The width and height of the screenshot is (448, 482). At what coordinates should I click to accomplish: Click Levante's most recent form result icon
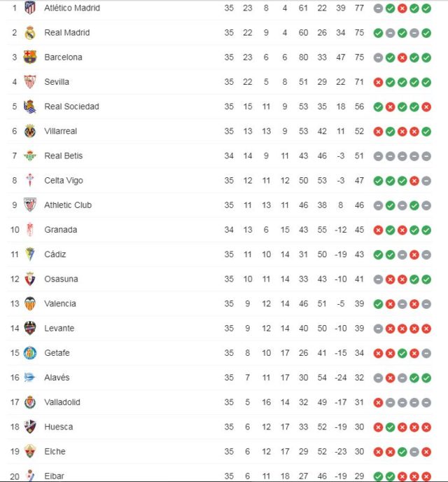coord(426,329)
